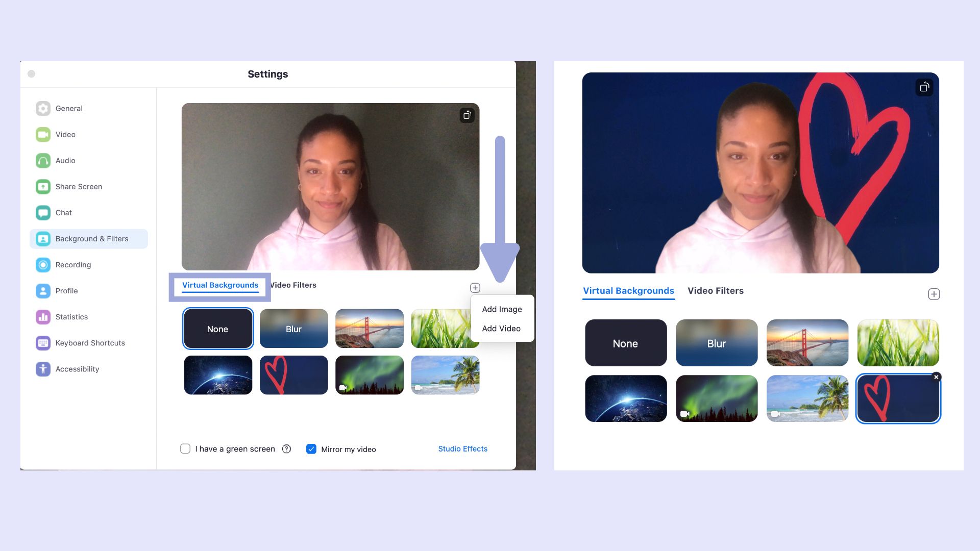Click green screen help question mark
The width and height of the screenshot is (980, 551).
point(286,449)
